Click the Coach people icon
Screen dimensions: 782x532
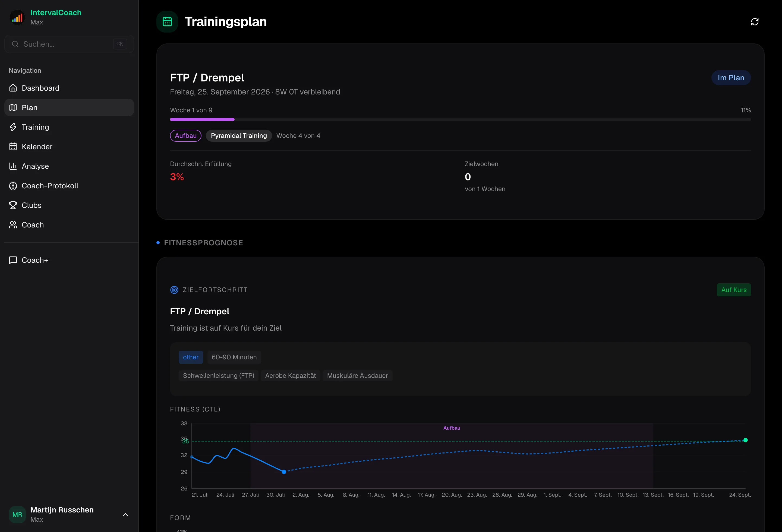(13, 225)
